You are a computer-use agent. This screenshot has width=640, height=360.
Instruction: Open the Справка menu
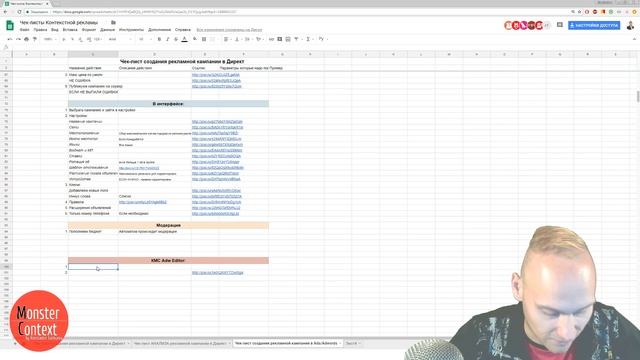tap(182, 30)
